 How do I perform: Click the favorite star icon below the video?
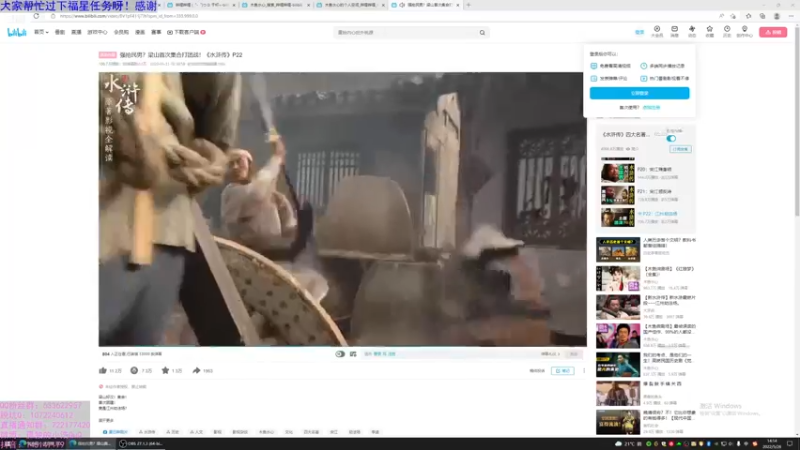(x=165, y=370)
